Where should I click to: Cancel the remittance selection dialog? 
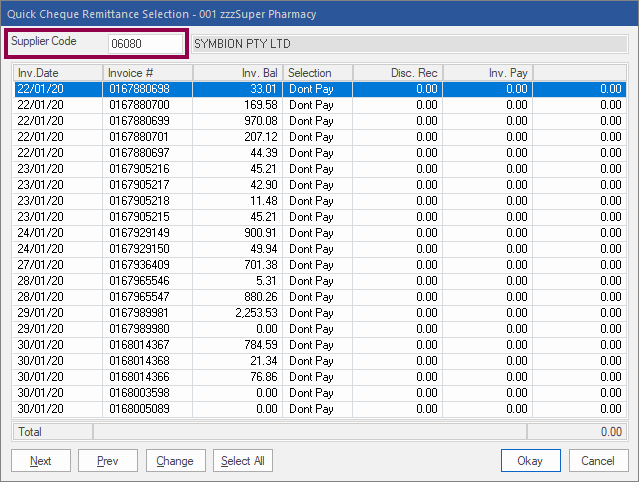[x=598, y=461]
